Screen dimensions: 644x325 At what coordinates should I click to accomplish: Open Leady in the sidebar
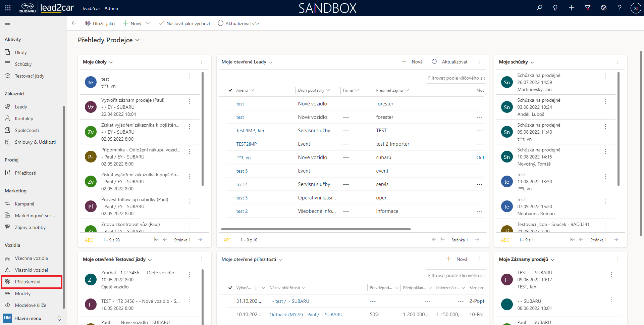point(21,107)
